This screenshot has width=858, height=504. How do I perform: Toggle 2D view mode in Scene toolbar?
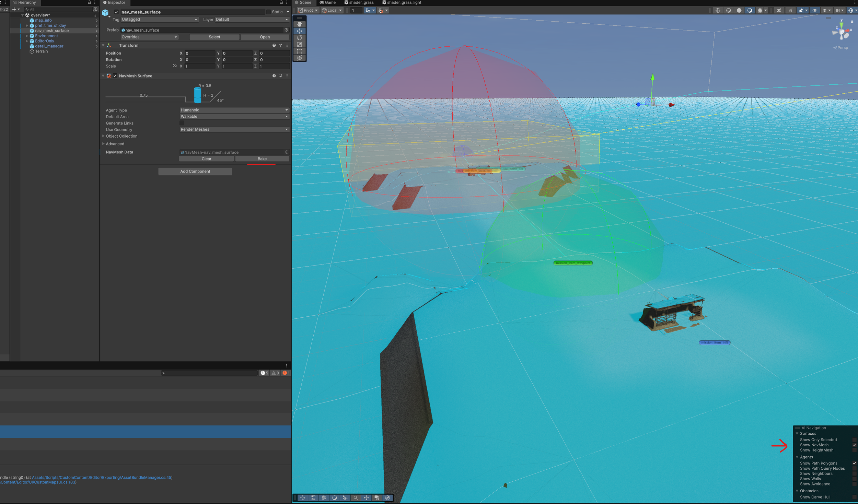[x=779, y=10]
